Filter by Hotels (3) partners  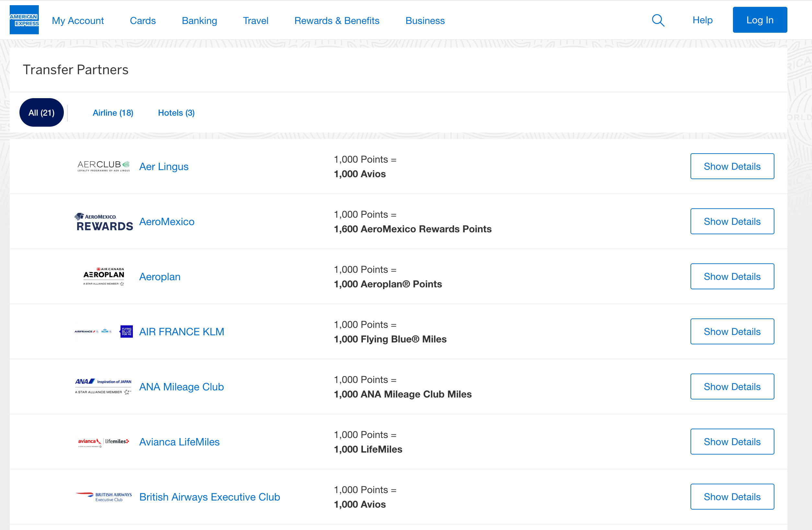176,112
